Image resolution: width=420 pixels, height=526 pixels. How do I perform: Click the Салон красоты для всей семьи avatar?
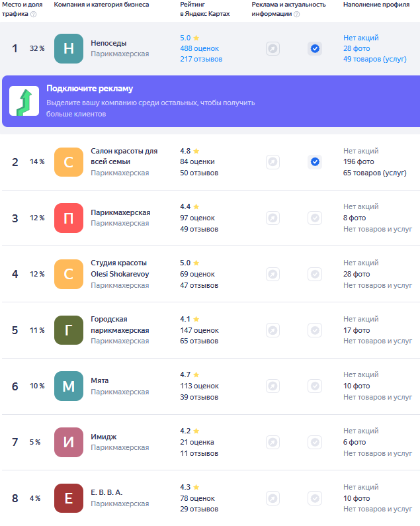[x=69, y=162]
